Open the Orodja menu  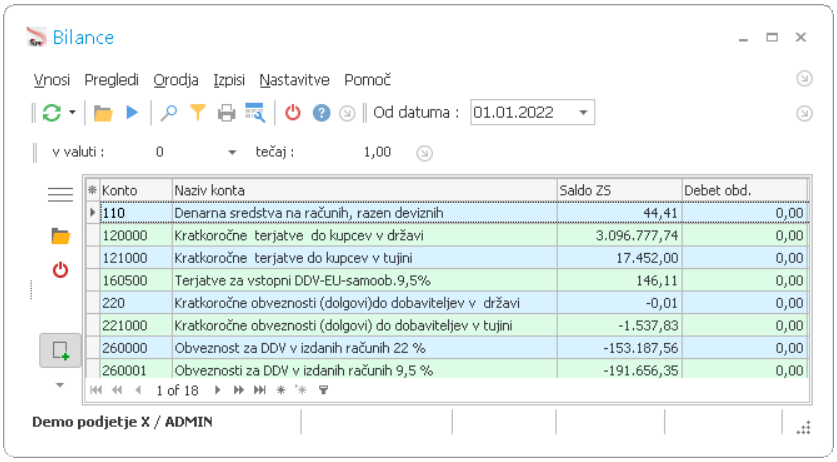tap(176, 80)
